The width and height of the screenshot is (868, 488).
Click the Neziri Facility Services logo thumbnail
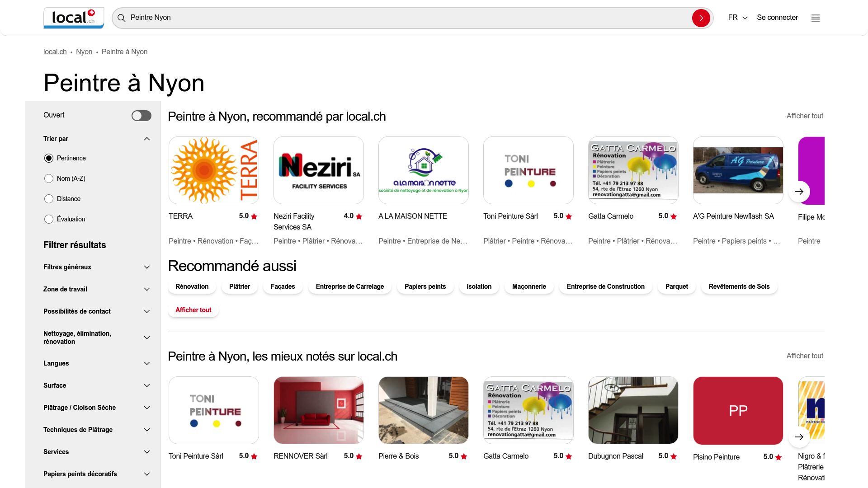(x=318, y=170)
